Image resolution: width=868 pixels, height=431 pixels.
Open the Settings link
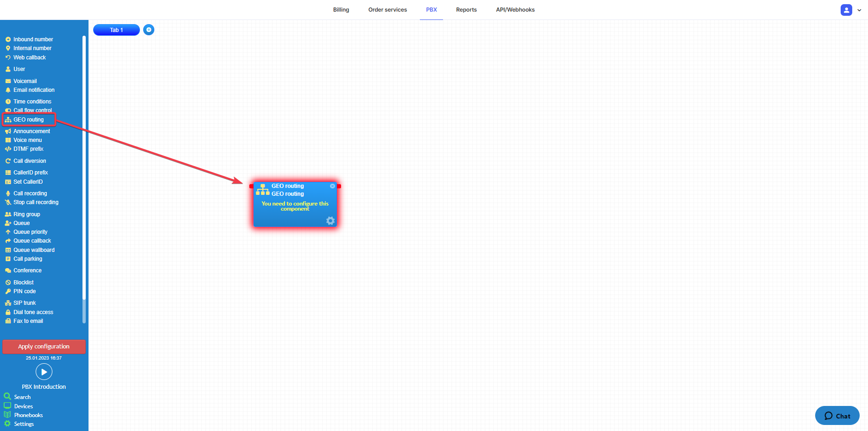pyautogui.click(x=24, y=424)
